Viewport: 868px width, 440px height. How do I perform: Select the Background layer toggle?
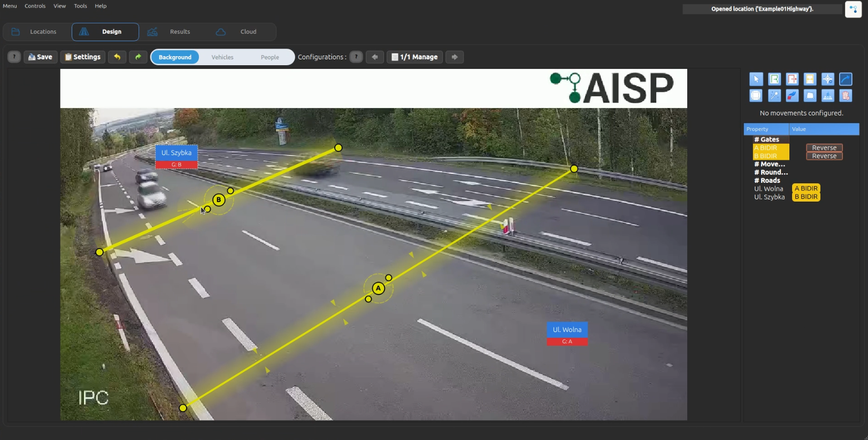point(175,57)
